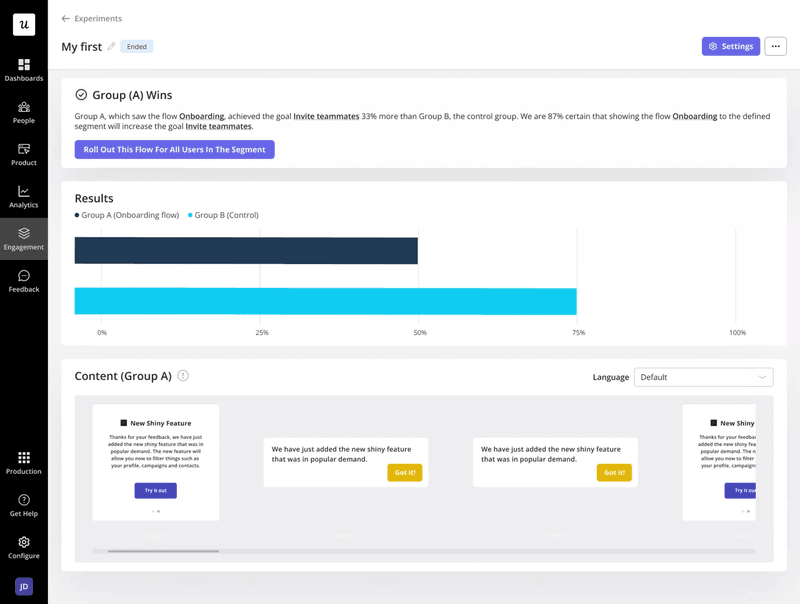Return to Experiments via the breadcrumb arrow

pyautogui.click(x=64, y=18)
